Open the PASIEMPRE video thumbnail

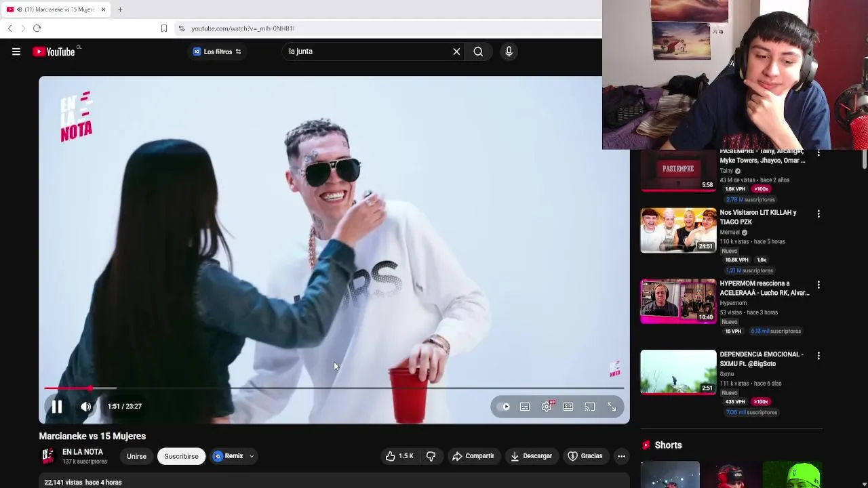[x=678, y=170]
